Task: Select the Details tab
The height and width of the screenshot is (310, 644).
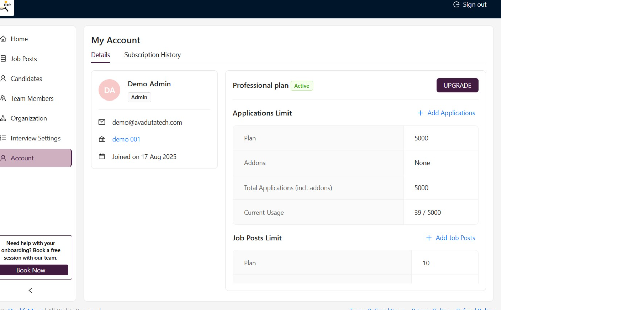Action: pos(100,55)
